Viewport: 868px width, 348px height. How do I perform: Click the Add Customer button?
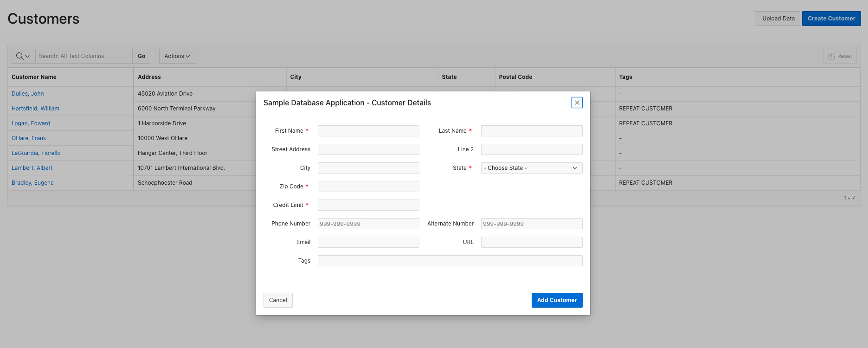click(x=557, y=300)
